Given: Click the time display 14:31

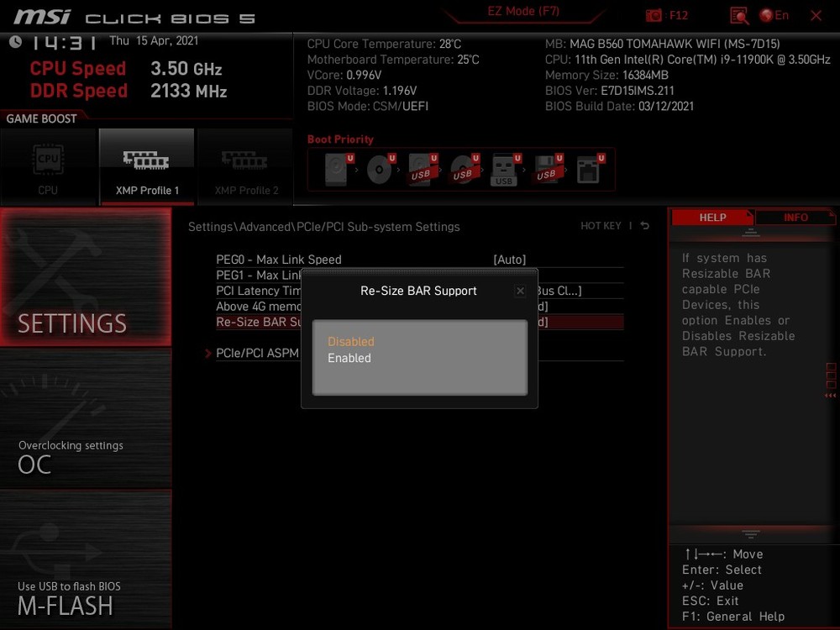Looking at the screenshot, I should coord(64,42).
